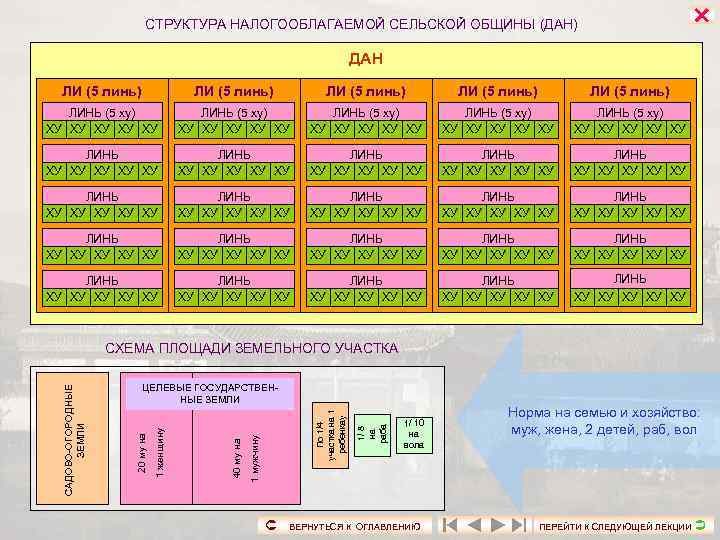Click the ДАН heading in yellow box
This screenshot has width=720, height=540.
(x=366, y=59)
